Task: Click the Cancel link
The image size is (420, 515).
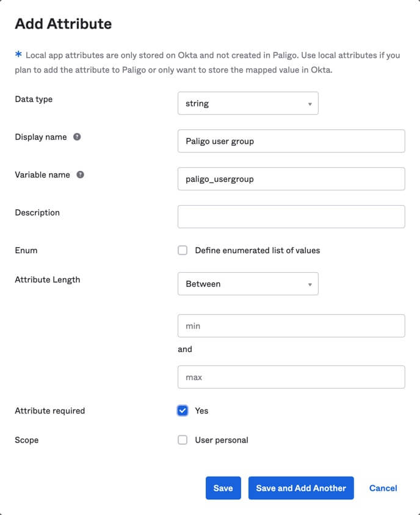Action: pos(383,488)
